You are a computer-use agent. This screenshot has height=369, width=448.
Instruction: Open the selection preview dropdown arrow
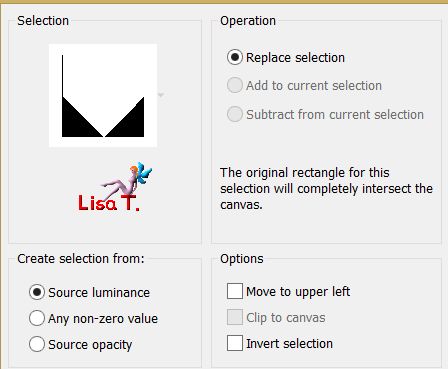[161, 95]
